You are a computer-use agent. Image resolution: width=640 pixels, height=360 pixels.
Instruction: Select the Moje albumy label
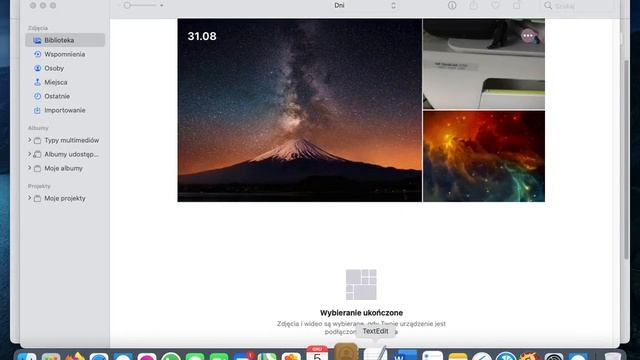coord(63,168)
